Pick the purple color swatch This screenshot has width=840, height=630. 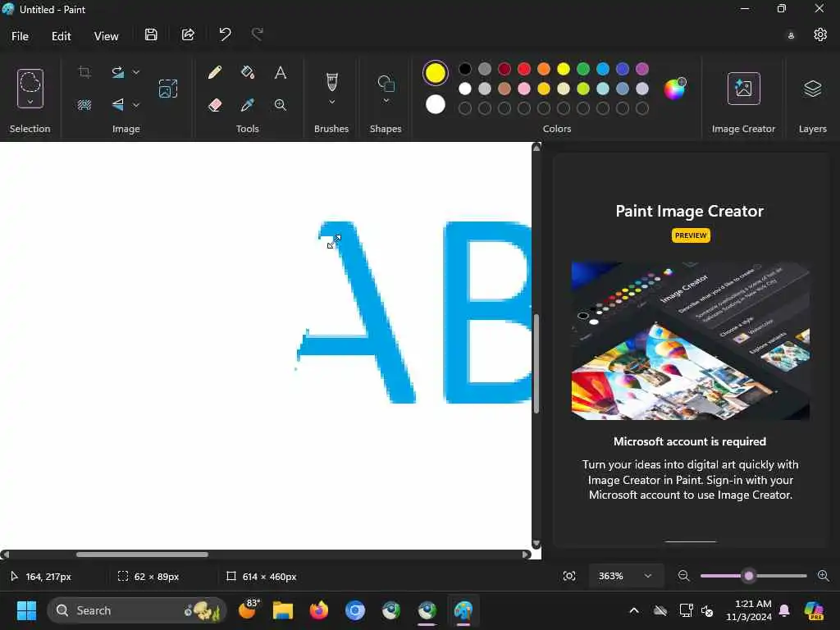(x=641, y=69)
